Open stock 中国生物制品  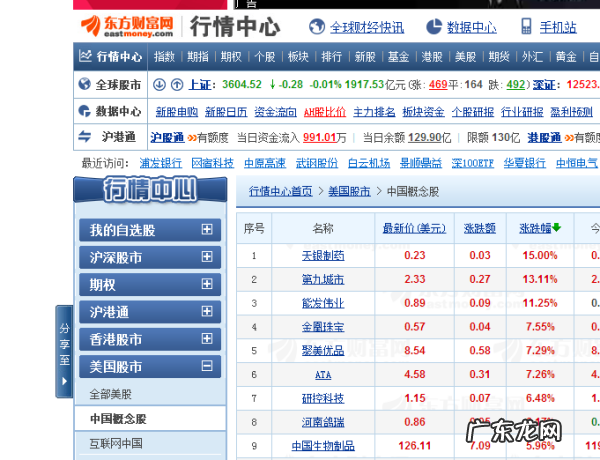323,446
